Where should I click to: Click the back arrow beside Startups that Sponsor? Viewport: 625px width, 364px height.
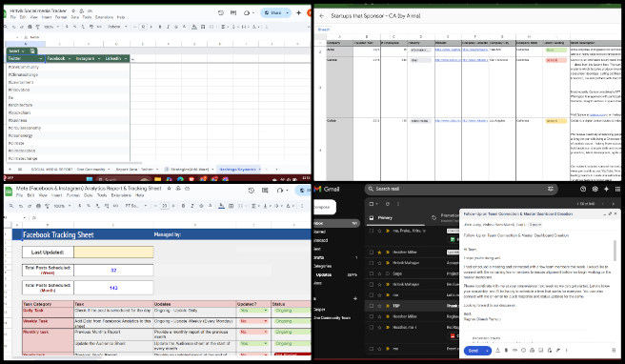click(322, 16)
